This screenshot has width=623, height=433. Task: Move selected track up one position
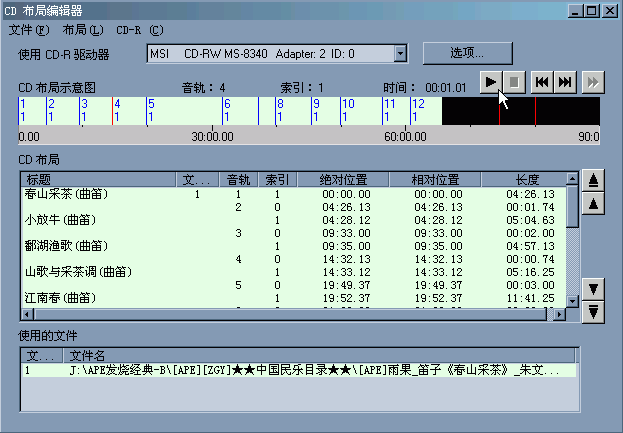[x=594, y=203]
